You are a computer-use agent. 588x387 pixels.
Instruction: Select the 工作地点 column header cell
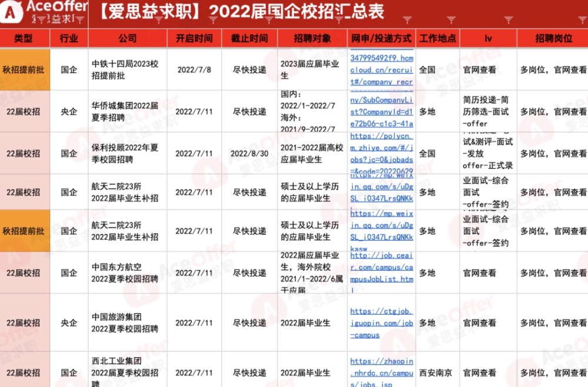(x=437, y=38)
